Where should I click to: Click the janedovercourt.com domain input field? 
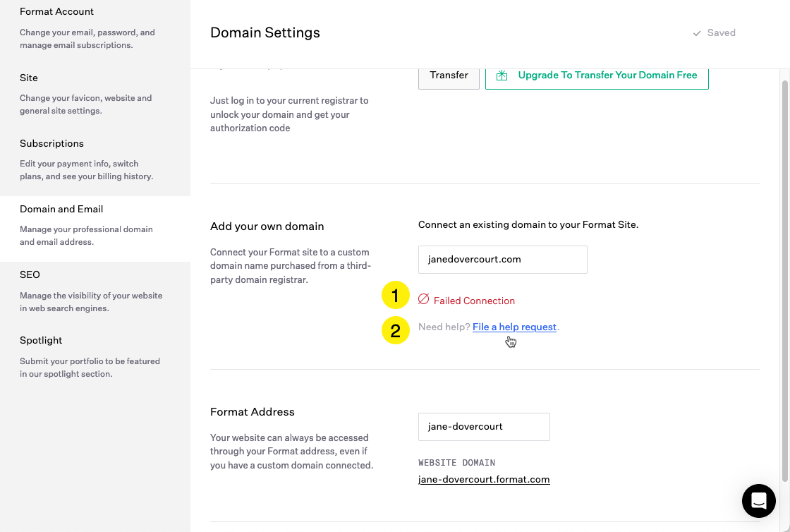502,260
